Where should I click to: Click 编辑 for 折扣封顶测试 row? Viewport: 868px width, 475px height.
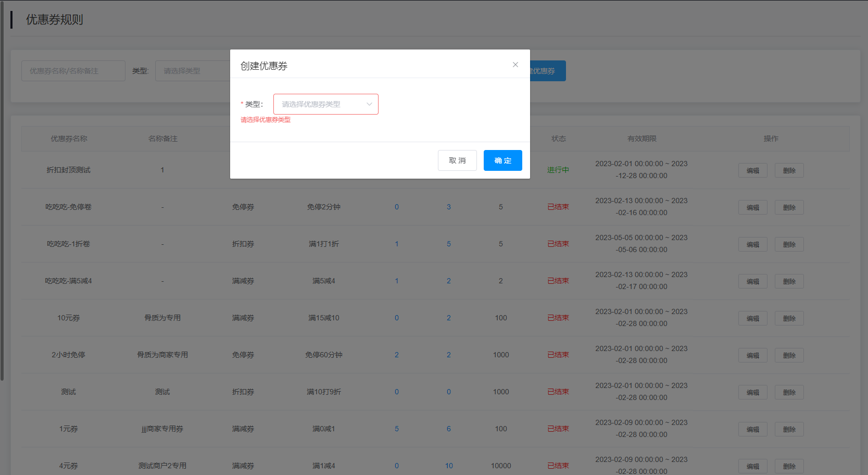[752, 170]
